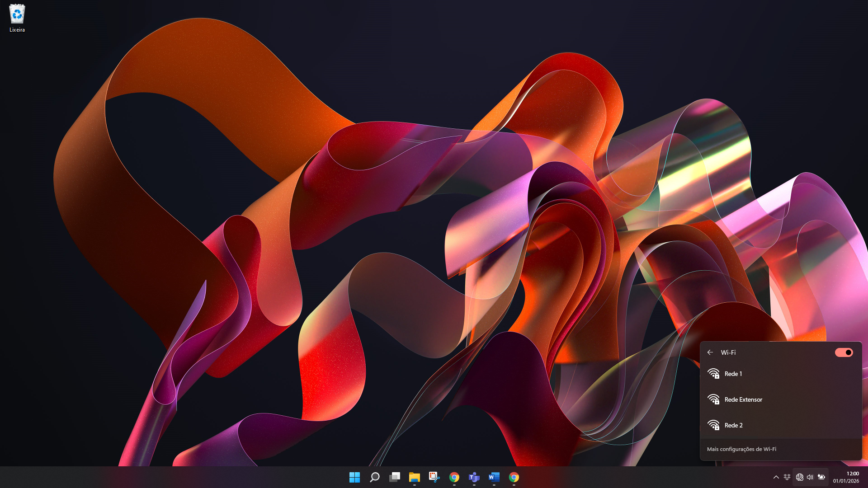The width and height of the screenshot is (868, 488).
Task: Go back using the Wi-Fi panel arrow
Action: click(710, 352)
